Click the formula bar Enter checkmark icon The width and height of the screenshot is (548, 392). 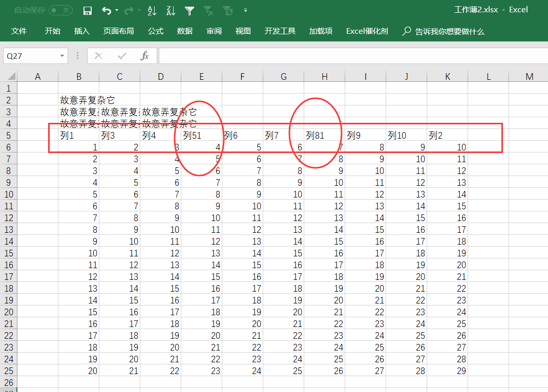[x=121, y=56]
